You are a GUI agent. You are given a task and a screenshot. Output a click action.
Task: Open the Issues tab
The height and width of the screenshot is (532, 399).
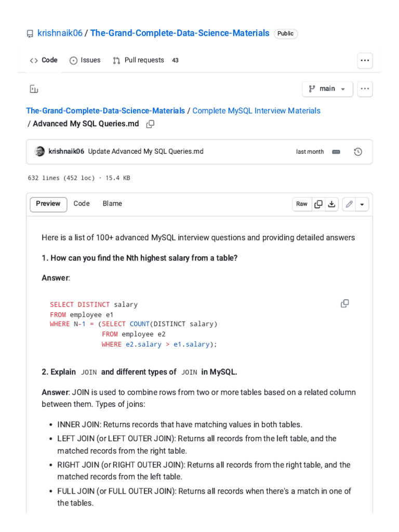(85, 60)
